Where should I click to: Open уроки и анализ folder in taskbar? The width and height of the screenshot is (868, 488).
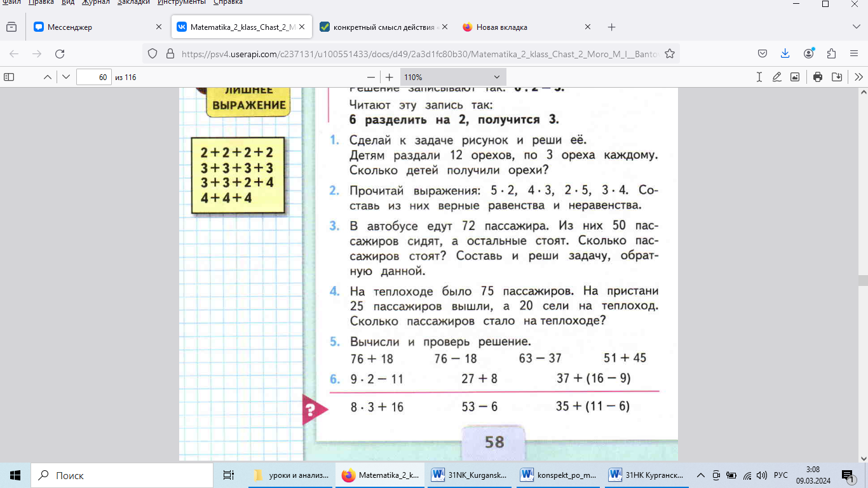coord(290,475)
